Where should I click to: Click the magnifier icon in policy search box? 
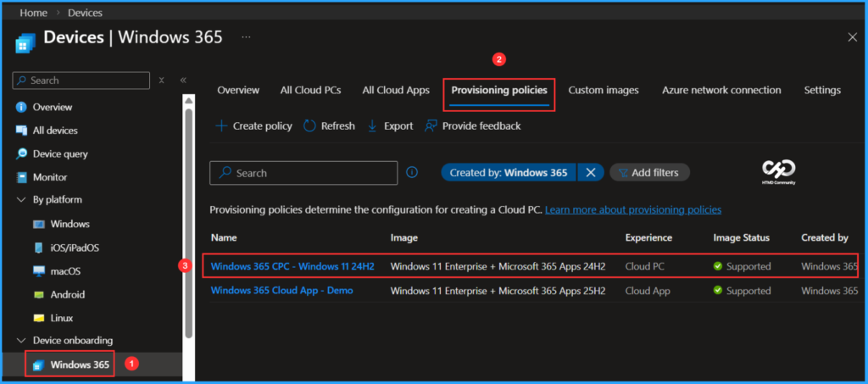225,173
